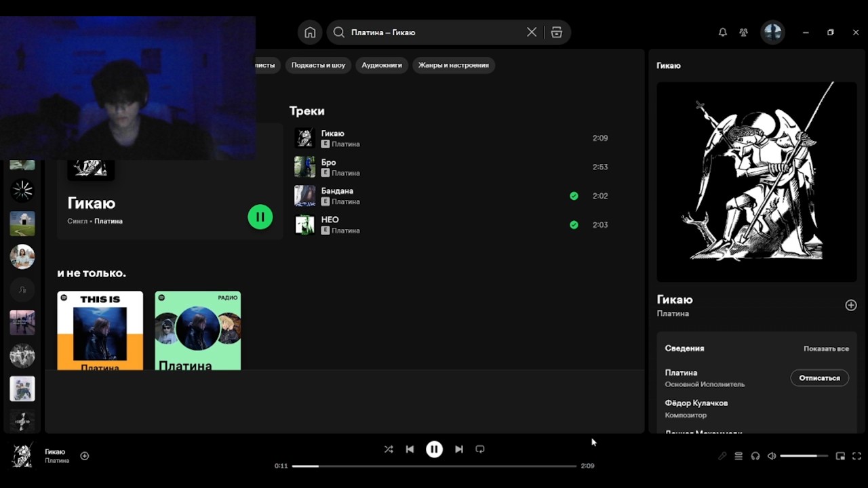Viewport: 868px width, 488px height.
Task: Restore down the Spotify window
Action: tap(831, 33)
